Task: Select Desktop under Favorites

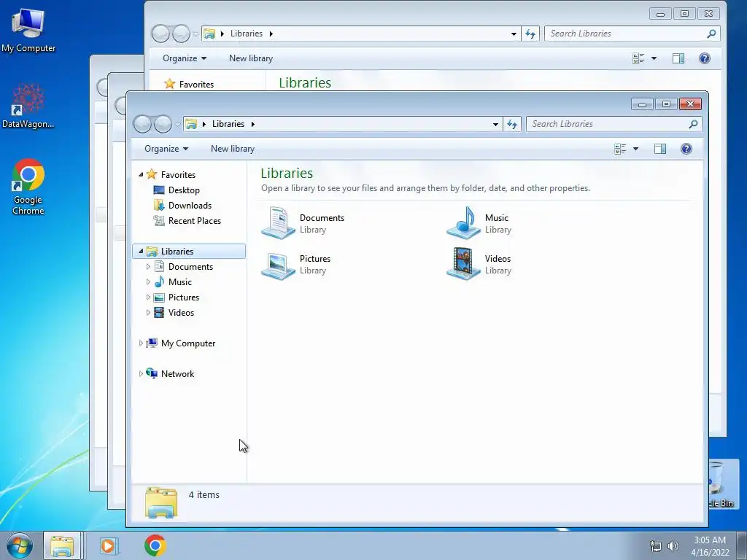Action: pos(183,190)
